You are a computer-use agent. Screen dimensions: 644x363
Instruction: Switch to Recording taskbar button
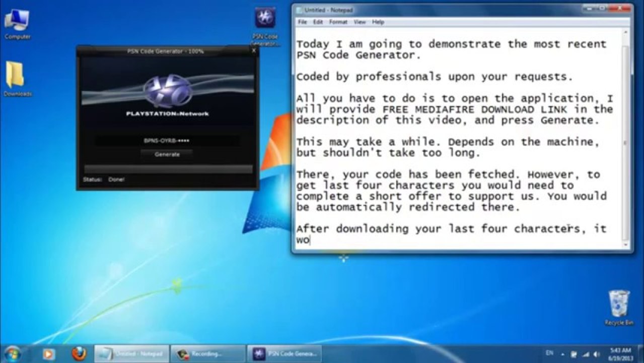[x=208, y=354]
